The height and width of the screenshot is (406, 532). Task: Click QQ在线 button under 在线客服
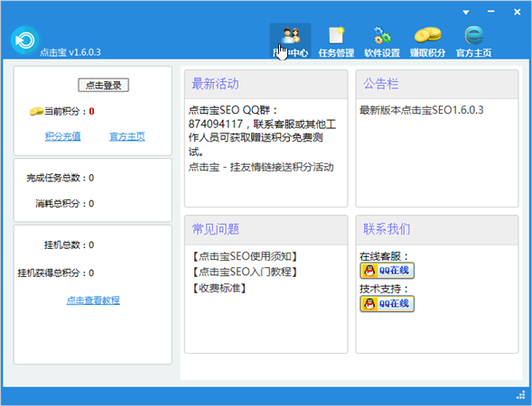387,271
